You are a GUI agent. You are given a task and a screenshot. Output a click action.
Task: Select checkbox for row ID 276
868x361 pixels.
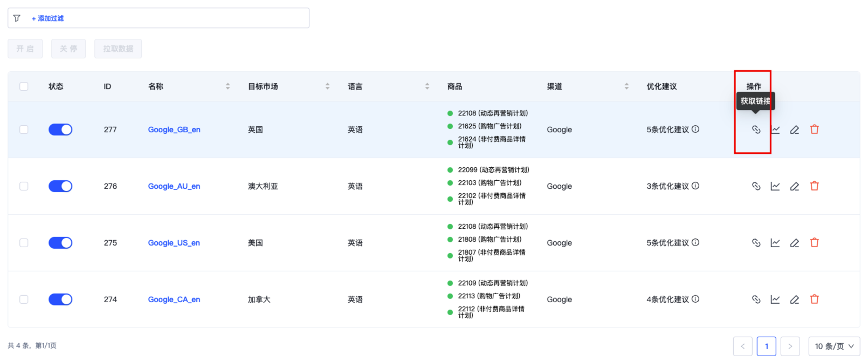(x=24, y=186)
